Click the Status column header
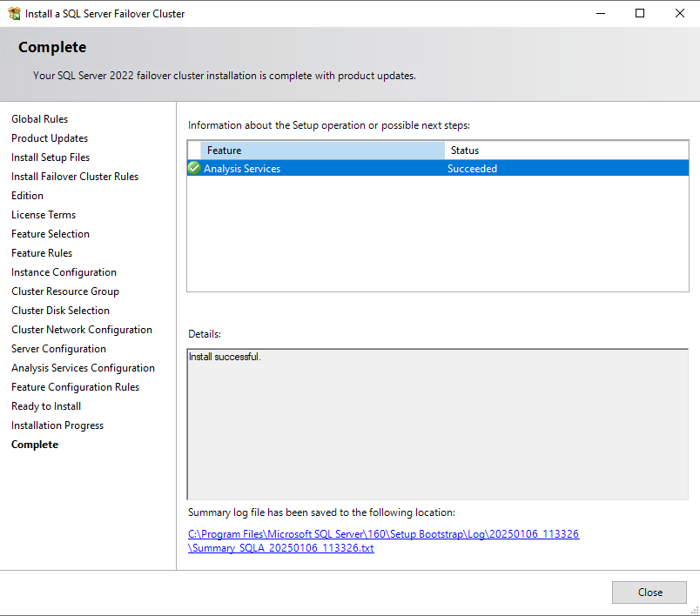Screen dimensions: 700x616 click(566, 151)
